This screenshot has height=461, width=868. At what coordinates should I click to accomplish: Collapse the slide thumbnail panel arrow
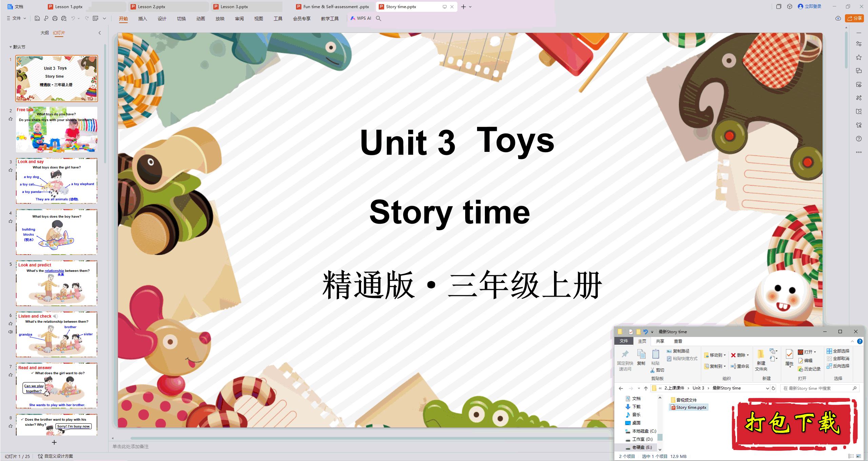(100, 33)
